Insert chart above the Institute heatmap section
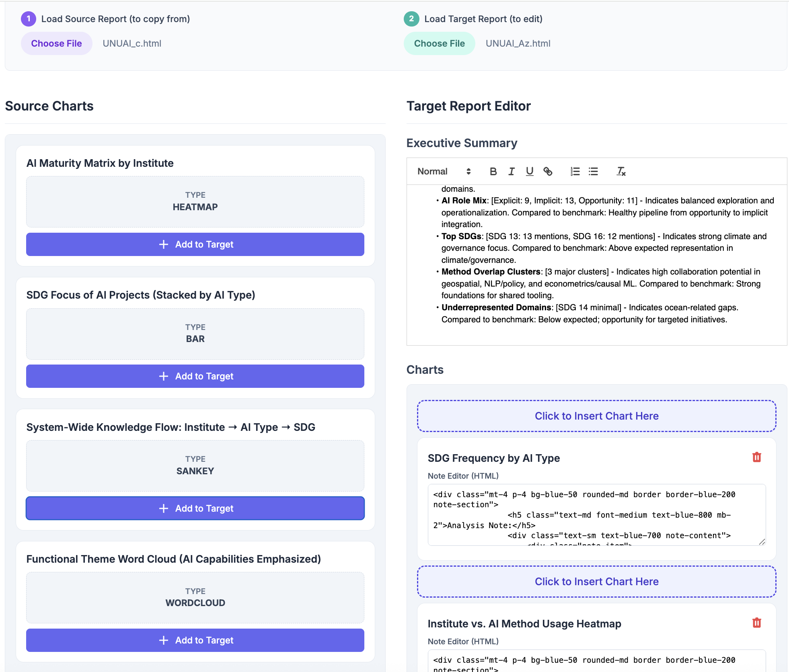The height and width of the screenshot is (672, 789). point(596,581)
